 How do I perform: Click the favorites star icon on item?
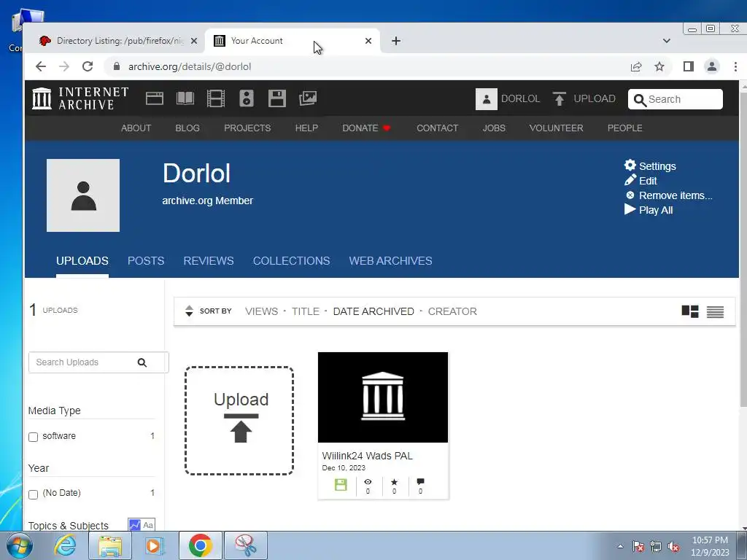(x=394, y=482)
